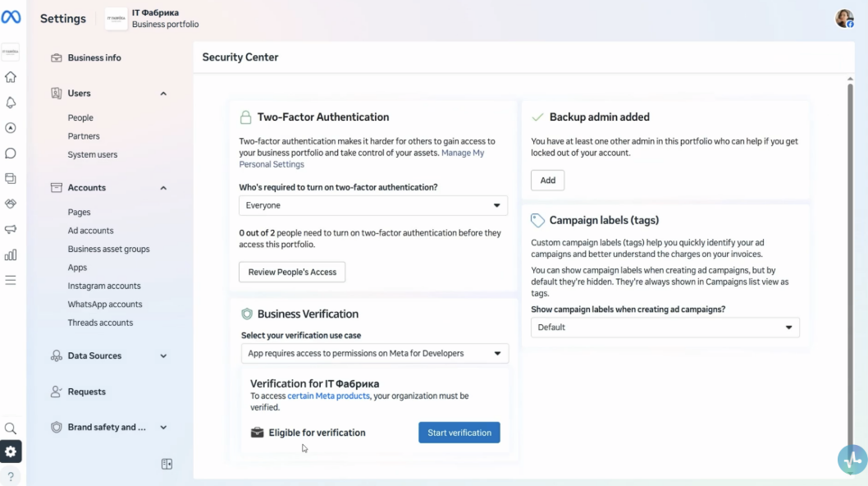Click the Meta logo icon

[11, 17]
